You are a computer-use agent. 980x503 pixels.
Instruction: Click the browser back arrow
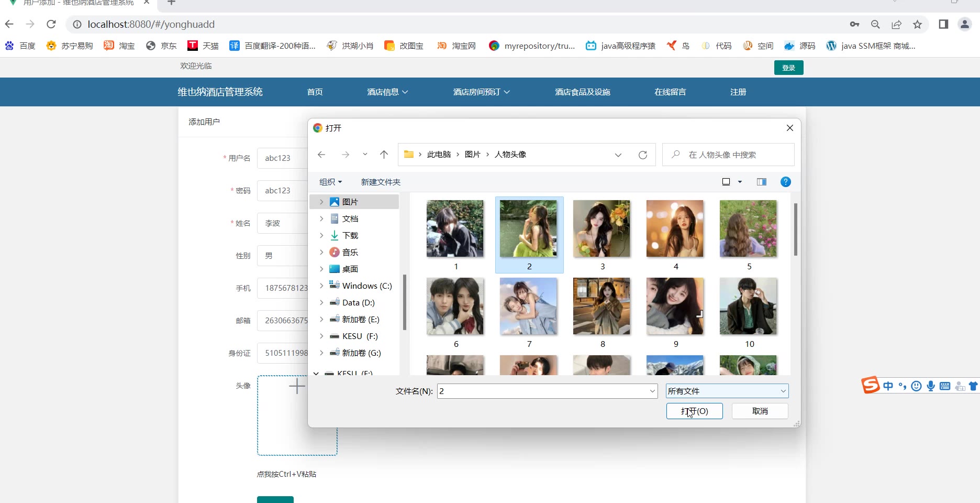tap(9, 24)
